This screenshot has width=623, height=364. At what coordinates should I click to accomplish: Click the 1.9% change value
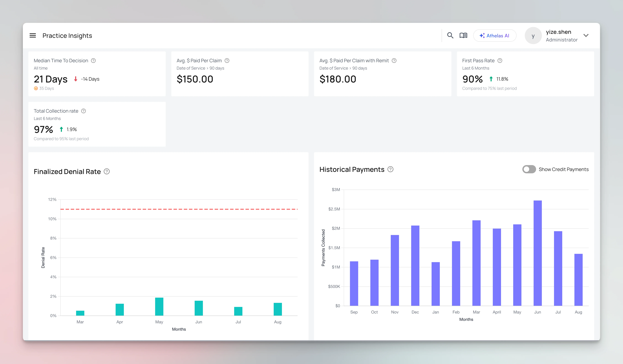click(x=72, y=129)
